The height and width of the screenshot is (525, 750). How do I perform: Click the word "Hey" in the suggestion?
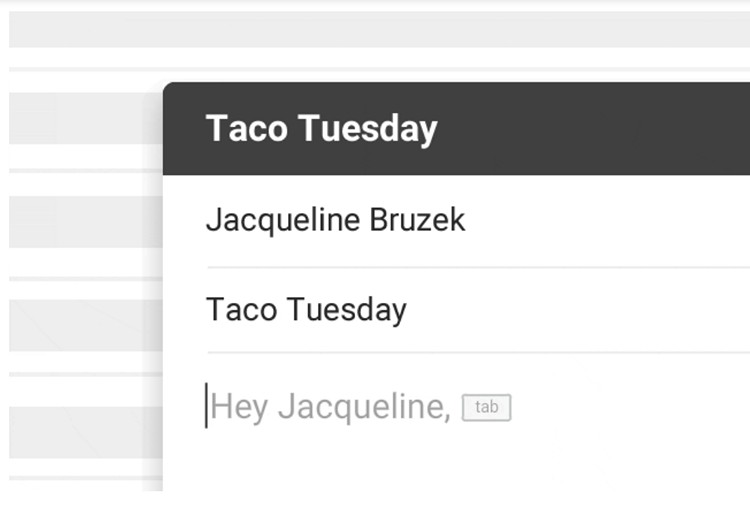241,407
